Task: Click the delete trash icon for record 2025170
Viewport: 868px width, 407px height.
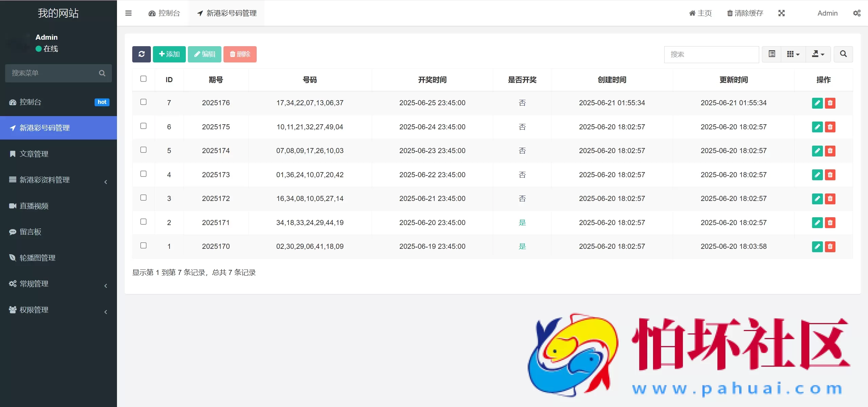Action: [x=830, y=246]
